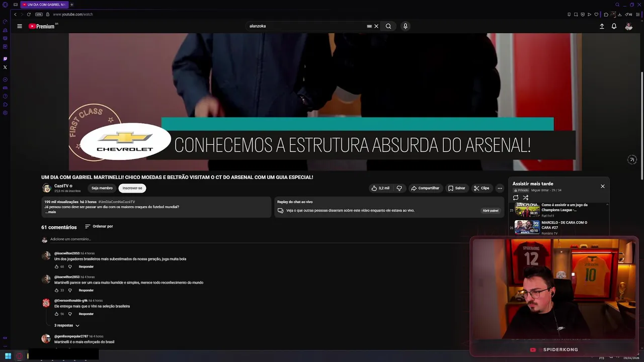Expand 3 respostas under EversonRonaldo comment
Image resolution: width=644 pixels, height=362 pixels.
67,325
